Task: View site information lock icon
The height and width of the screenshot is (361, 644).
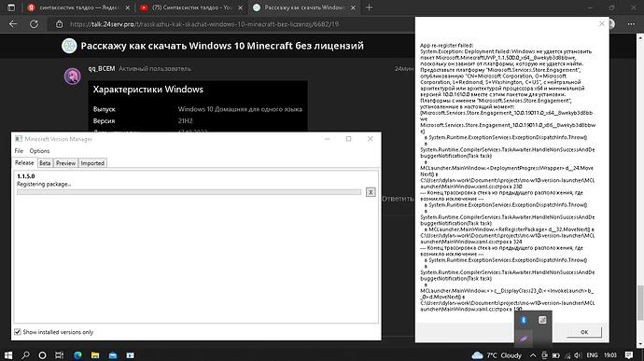Action: (60, 24)
